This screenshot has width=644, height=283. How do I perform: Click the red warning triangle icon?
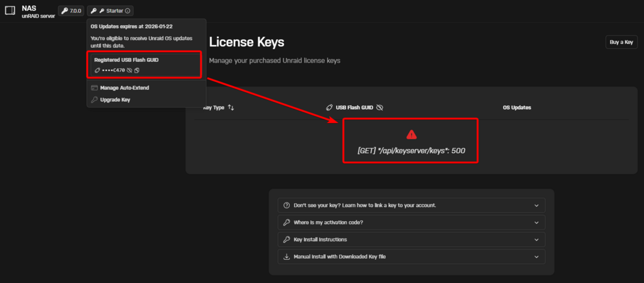411,134
